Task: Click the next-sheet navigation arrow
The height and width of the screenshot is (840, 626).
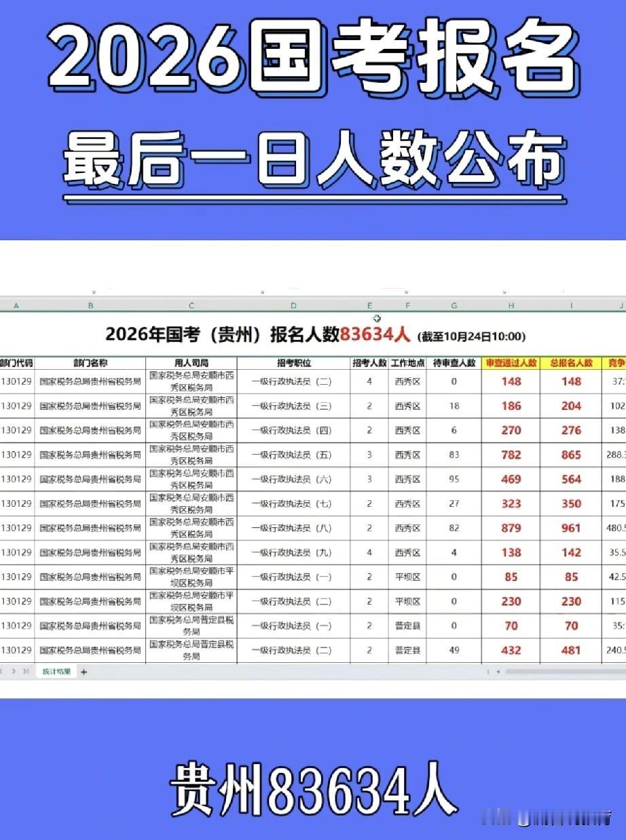Action: tap(14, 671)
